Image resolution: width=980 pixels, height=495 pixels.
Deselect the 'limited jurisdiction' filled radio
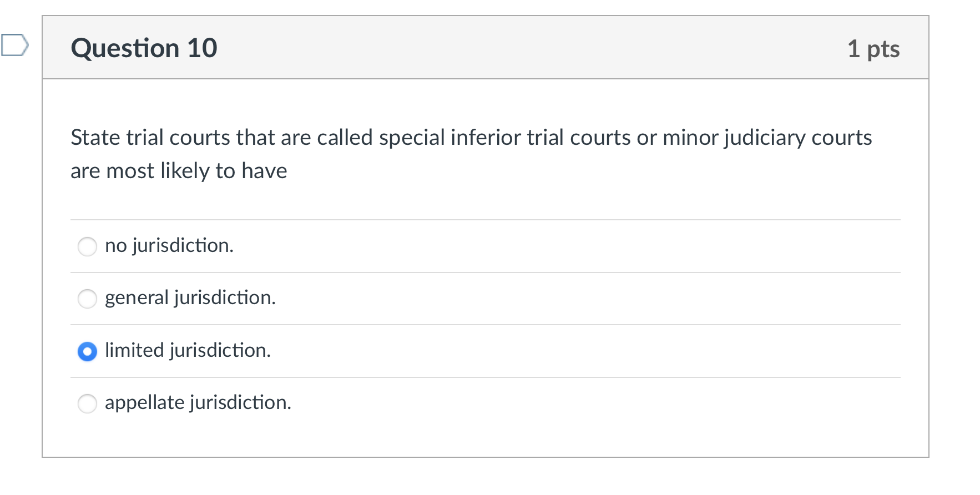pos(87,351)
